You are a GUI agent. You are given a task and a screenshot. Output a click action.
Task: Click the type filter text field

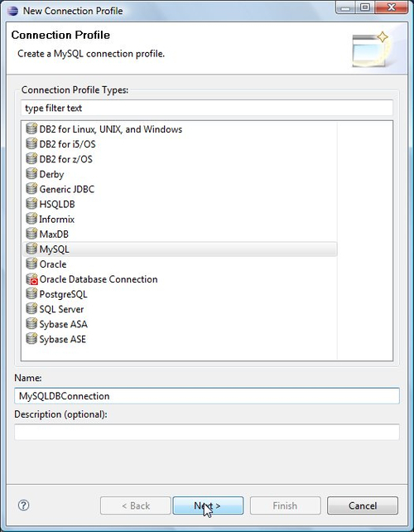coord(207,108)
